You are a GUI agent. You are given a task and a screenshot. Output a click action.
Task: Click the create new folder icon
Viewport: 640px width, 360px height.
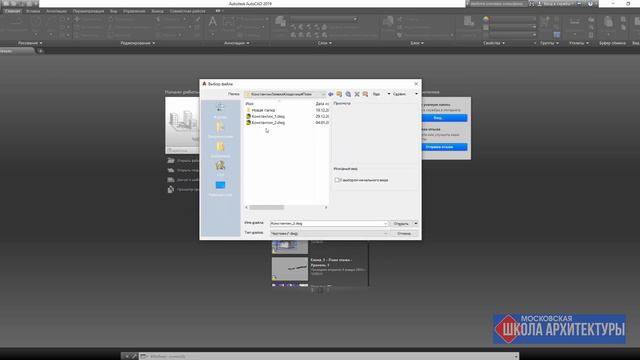coord(365,94)
